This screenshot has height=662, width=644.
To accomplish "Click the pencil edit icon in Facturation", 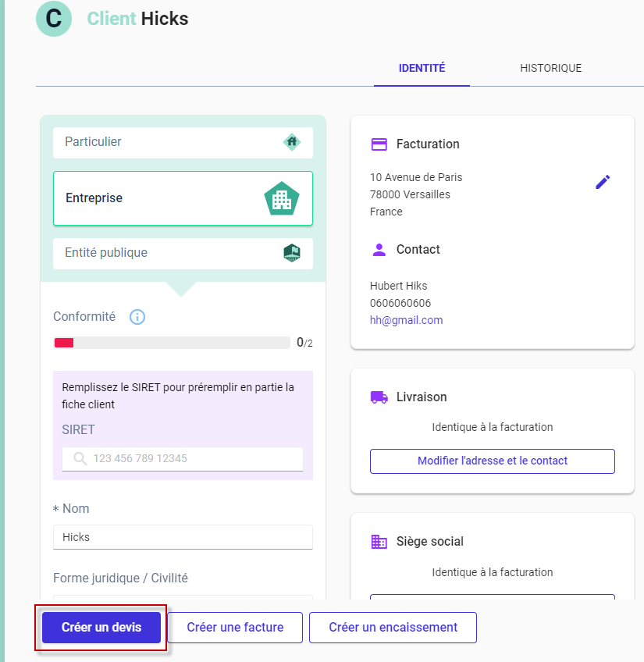I will coord(603,182).
